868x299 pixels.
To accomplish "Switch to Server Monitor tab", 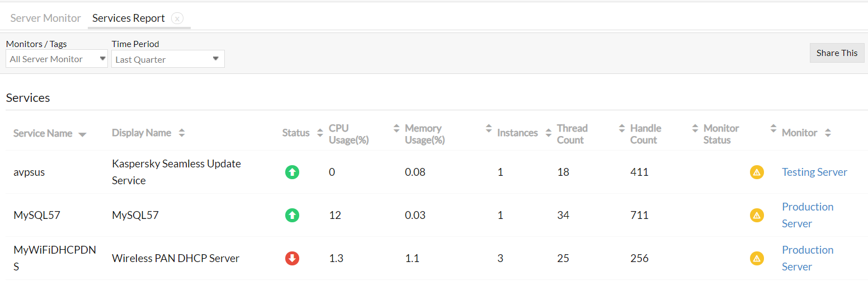I will point(46,18).
